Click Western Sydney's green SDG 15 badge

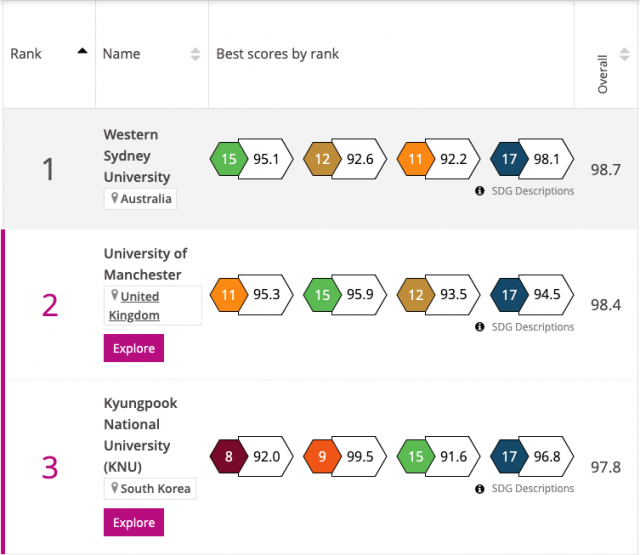pos(229,158)
